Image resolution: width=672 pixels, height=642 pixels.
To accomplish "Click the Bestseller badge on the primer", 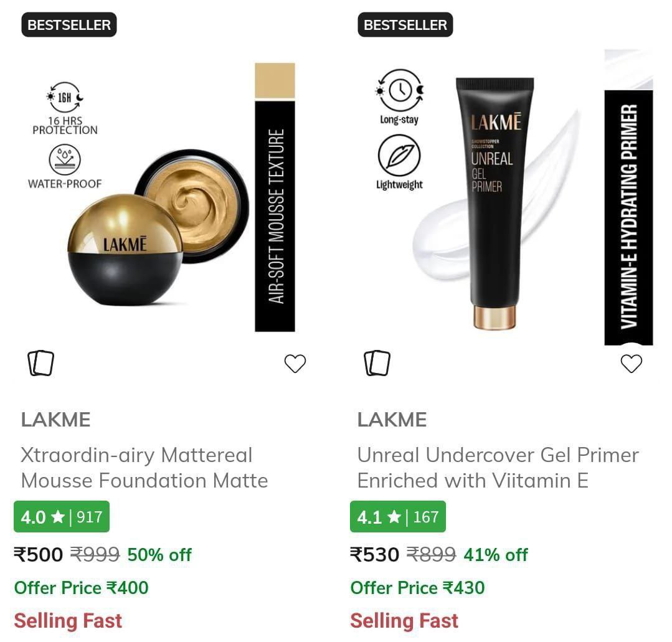I will click(405, 24).
